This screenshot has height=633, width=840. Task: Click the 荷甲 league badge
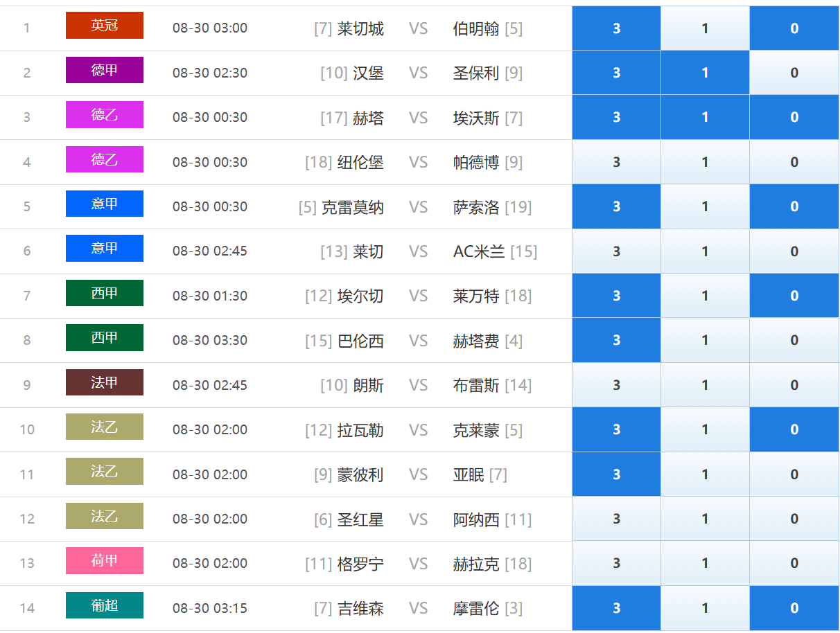point(105,561)
